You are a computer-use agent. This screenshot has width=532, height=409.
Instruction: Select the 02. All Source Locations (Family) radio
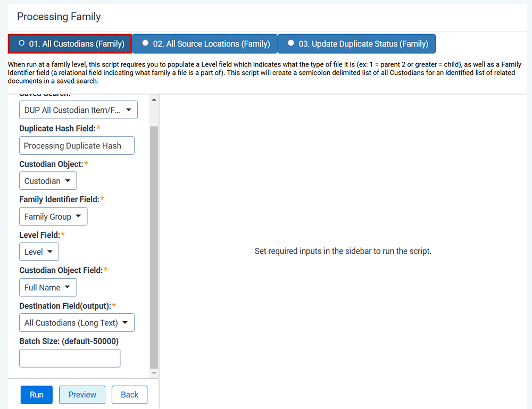pyautogui.click(x=145, y=43)
